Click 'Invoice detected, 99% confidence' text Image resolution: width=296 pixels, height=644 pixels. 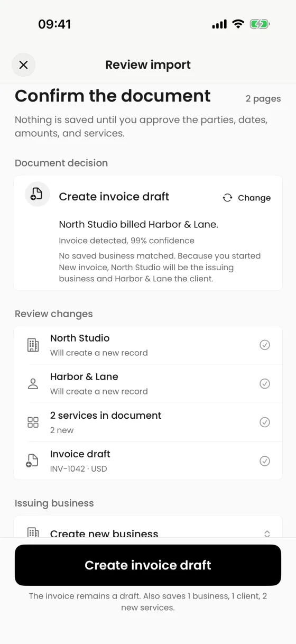click(x=126, y=241)
